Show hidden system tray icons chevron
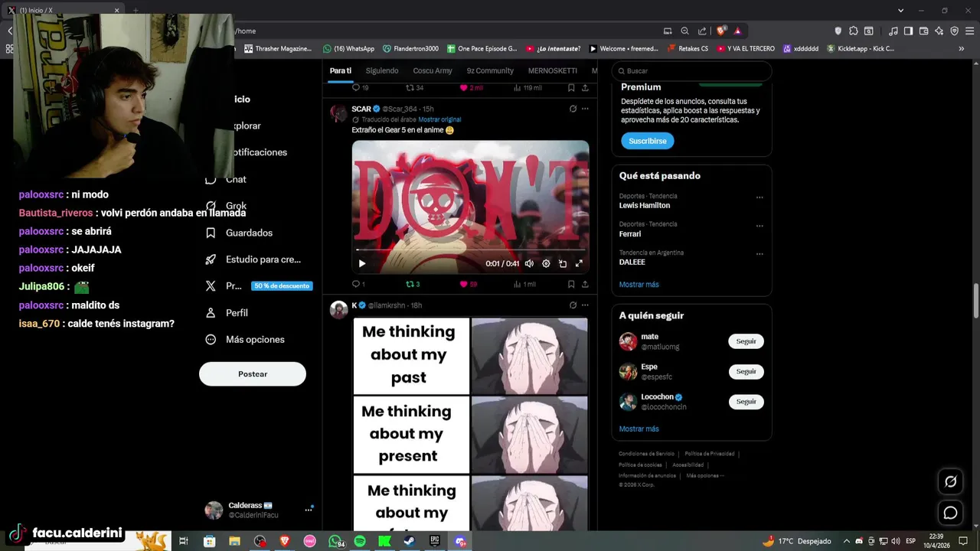The height and width of the screenshot is (551, 980). coord(846,541)
